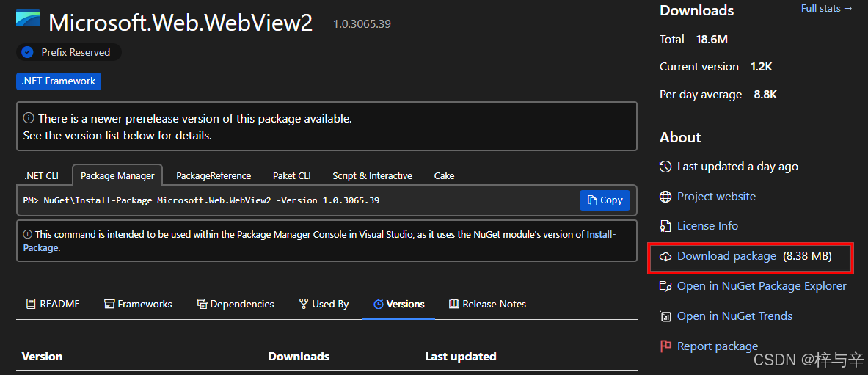Screen dimensions: 868x375
Task: Click the Downloads column header in versions table
Action: tap(299, 356)
